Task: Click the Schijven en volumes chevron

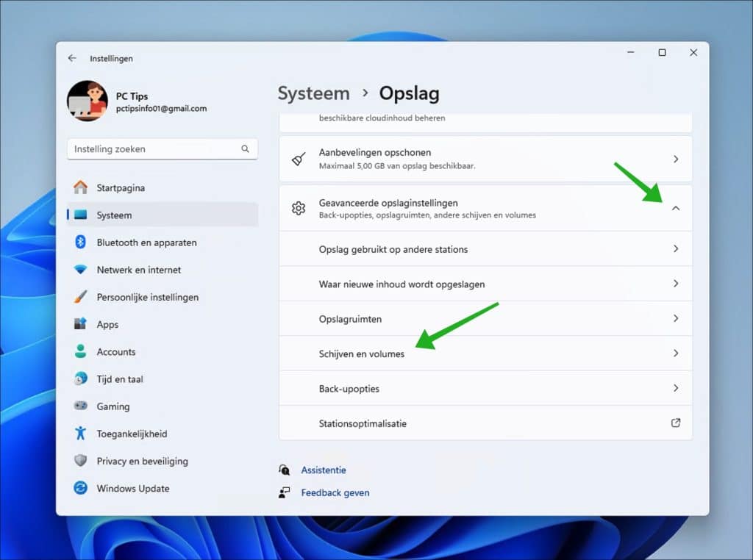Action: (676, 353)
